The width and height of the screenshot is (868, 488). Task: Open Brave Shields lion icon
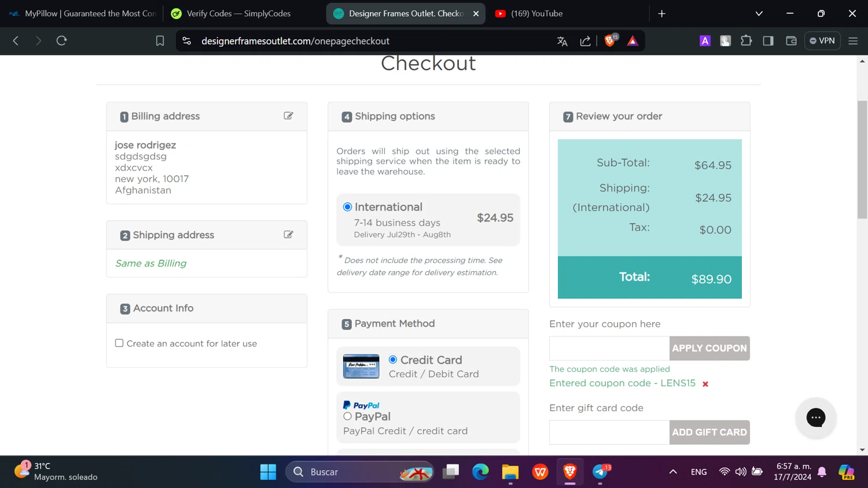pyautogui.click(x=610, y=40)
